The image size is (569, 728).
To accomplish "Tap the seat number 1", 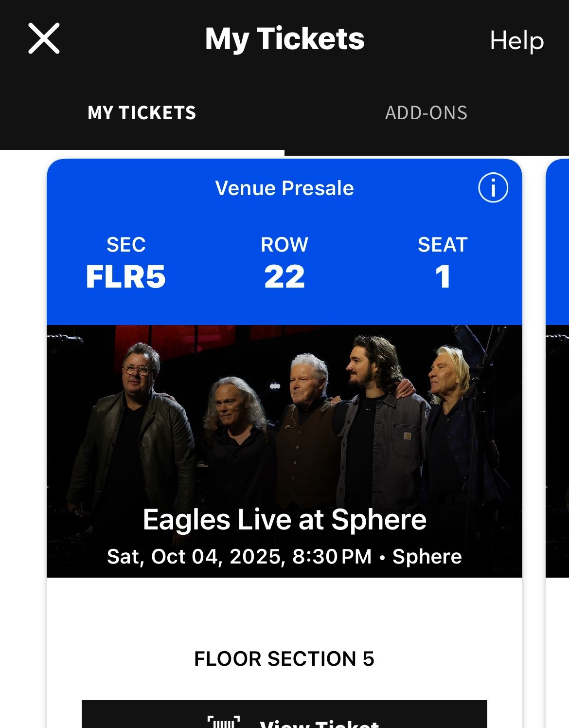I will tap(443, 276).
